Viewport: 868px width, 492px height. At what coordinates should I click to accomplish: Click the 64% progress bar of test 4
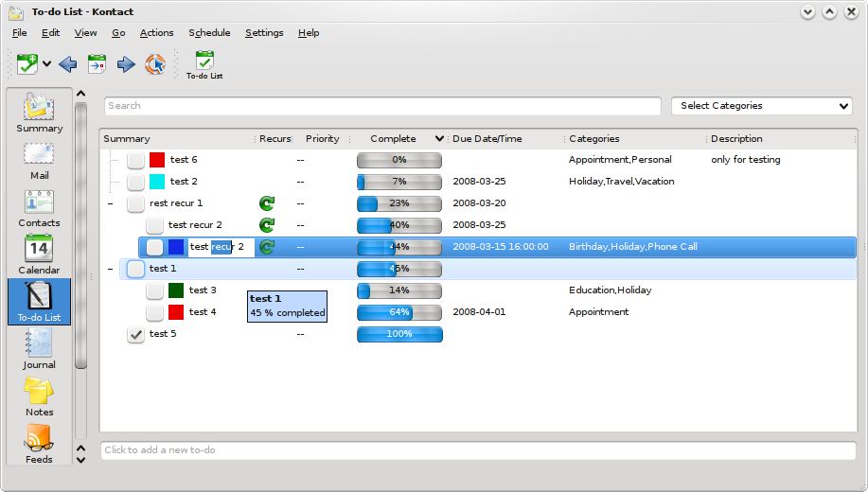pos(399,312)
